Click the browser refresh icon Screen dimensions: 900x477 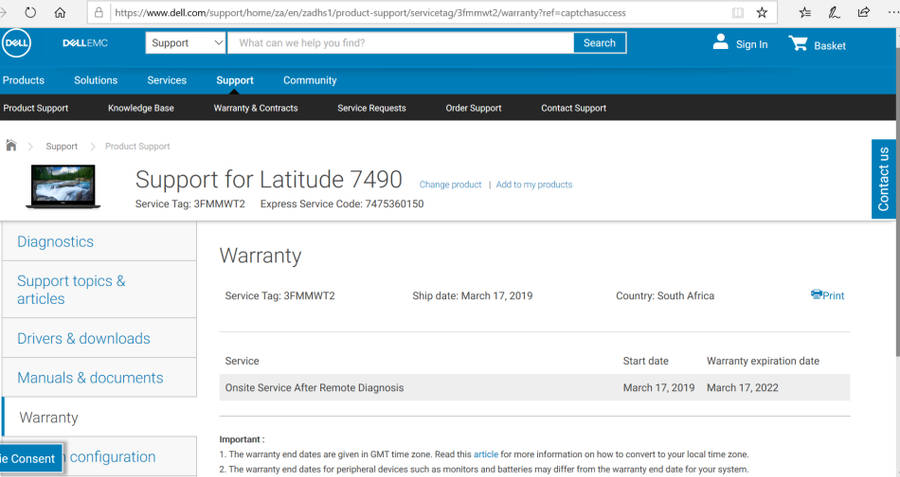30,13
